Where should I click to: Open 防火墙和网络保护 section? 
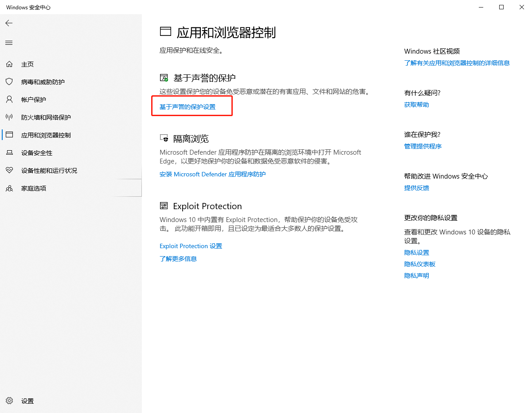pos(46,117)
